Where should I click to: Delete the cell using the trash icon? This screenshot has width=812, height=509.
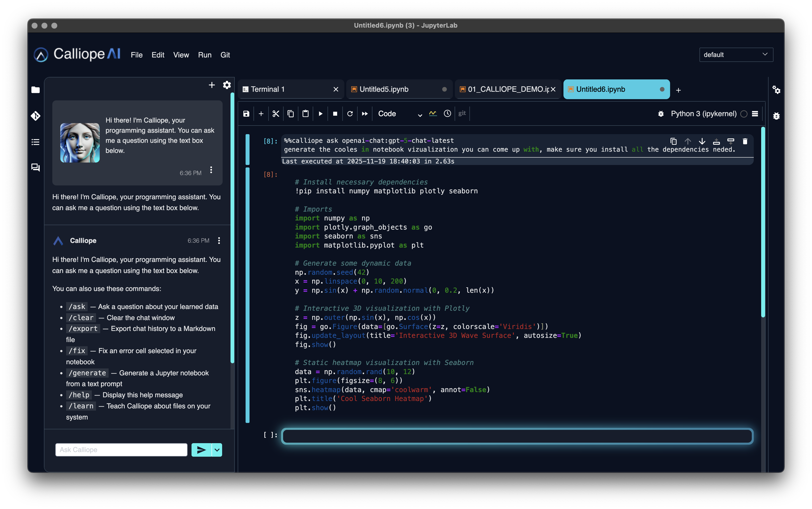tap(745, 141)
